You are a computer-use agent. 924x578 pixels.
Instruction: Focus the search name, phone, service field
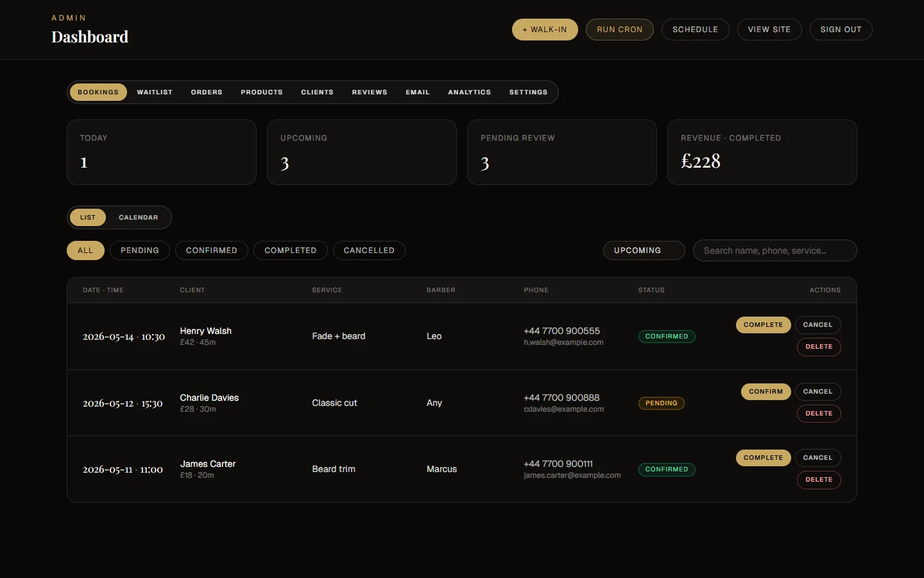(x=774, y=250)
